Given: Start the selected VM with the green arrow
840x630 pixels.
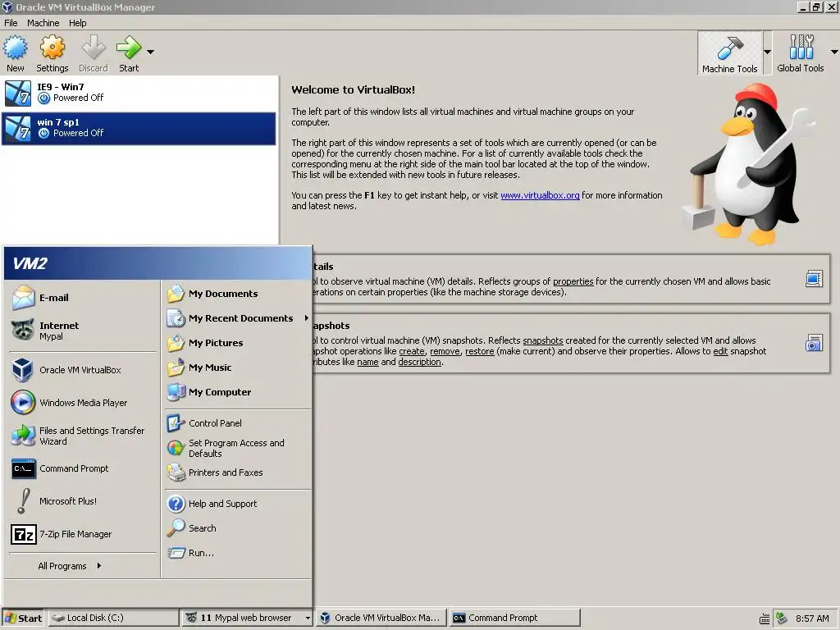Looking at the screenshot, I should pyautogui.click(x=129, y=48).
